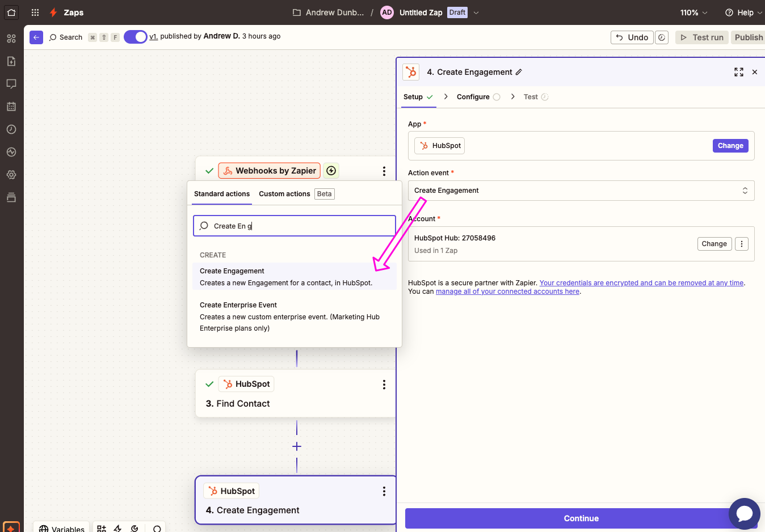The height and width of the screenshot is (532, 765).
Task: Open the chat support bubble
Action: 744,514
